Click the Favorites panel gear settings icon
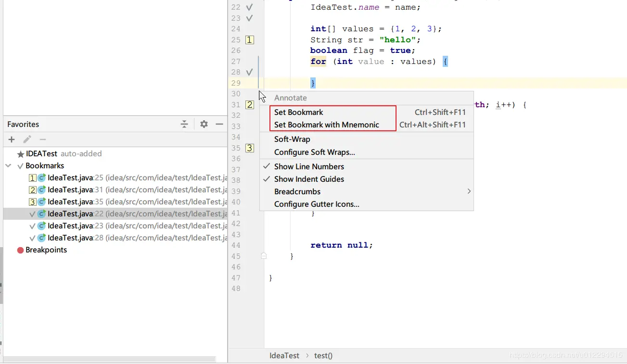Image resolution: width=627 pixels, height=364 pixels. coord(204,124)
